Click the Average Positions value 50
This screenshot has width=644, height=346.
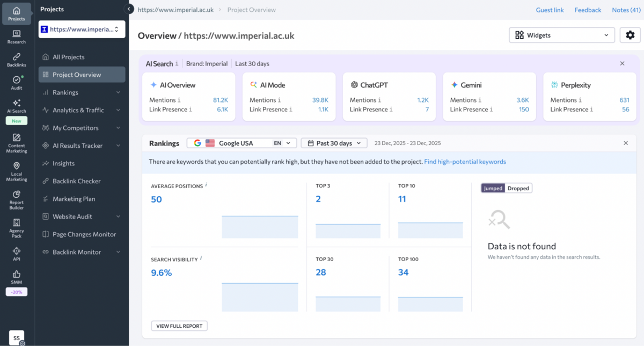[156, 199]
